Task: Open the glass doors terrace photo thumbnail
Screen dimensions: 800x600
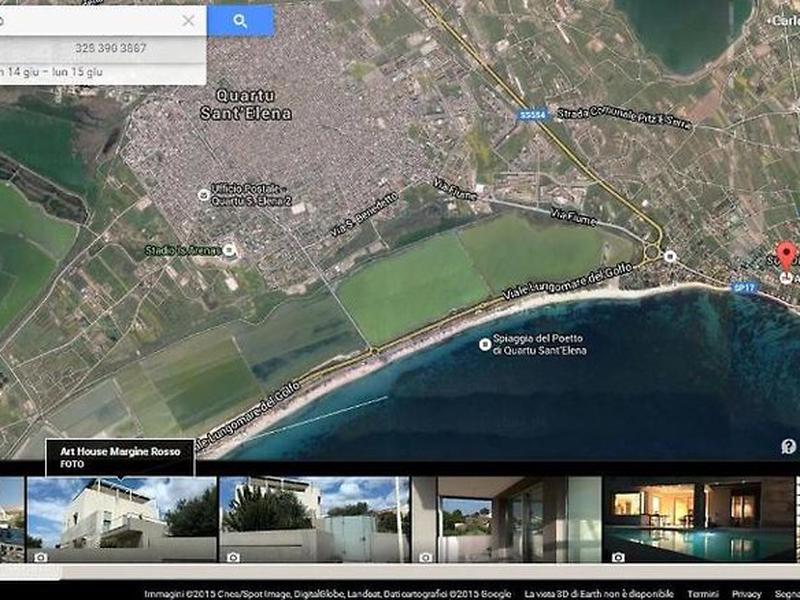Action: 506,519
